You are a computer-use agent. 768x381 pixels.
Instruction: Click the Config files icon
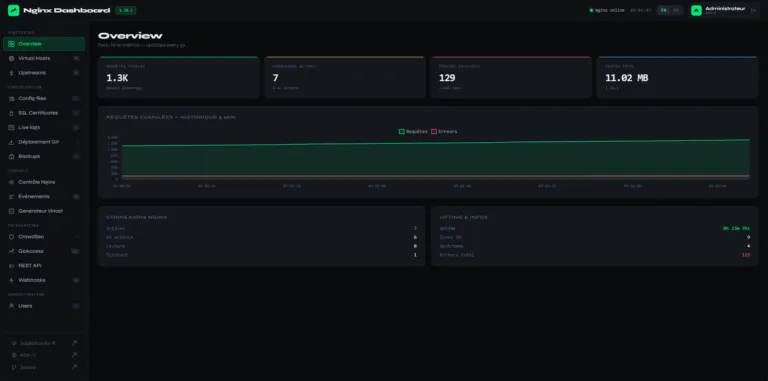(12, 98)
